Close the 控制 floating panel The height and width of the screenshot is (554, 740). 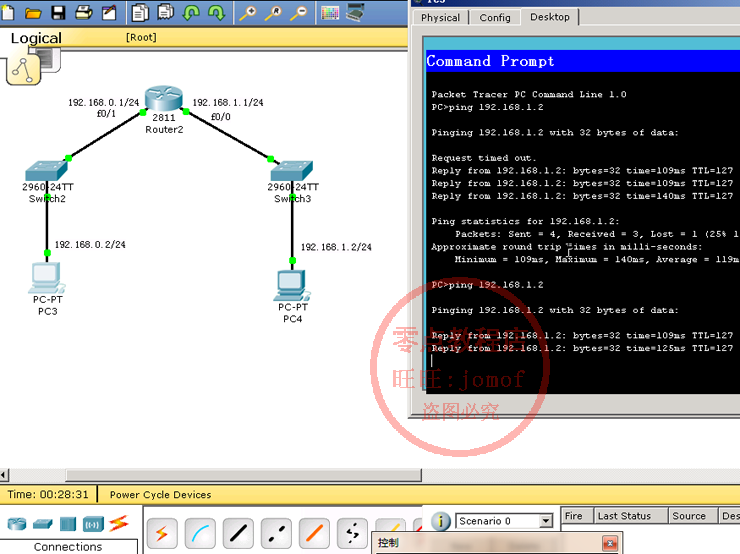[x=610, y=544]
